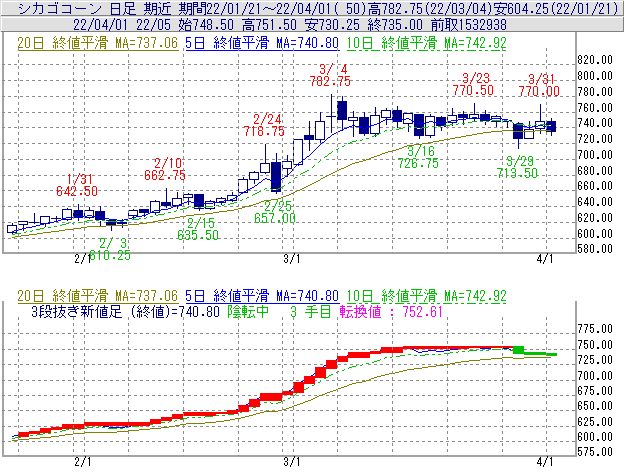Select the 20日 終値平滑 legend in lower chart

point(98,296)
